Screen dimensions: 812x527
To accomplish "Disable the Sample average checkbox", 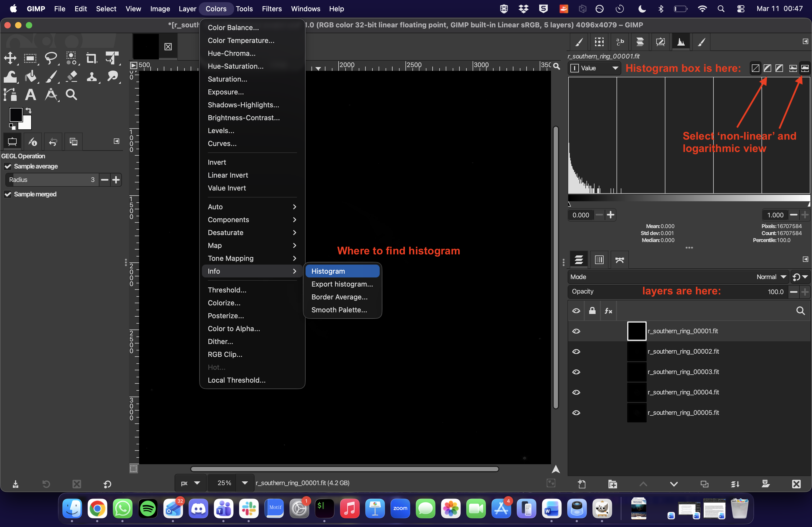I will [8, 166].
